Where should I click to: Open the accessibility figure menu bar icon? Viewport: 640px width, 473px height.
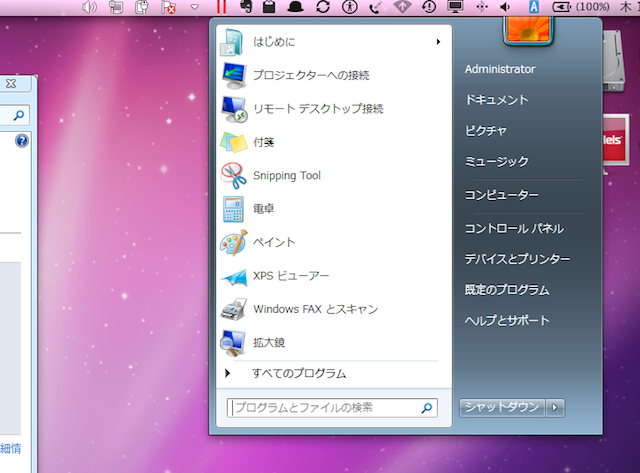(x=350, y=7)
